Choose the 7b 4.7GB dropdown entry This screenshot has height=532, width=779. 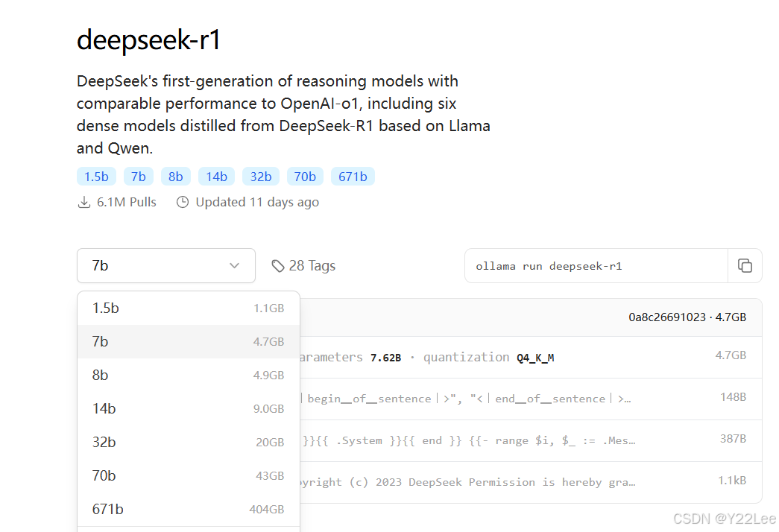point(188,341)
